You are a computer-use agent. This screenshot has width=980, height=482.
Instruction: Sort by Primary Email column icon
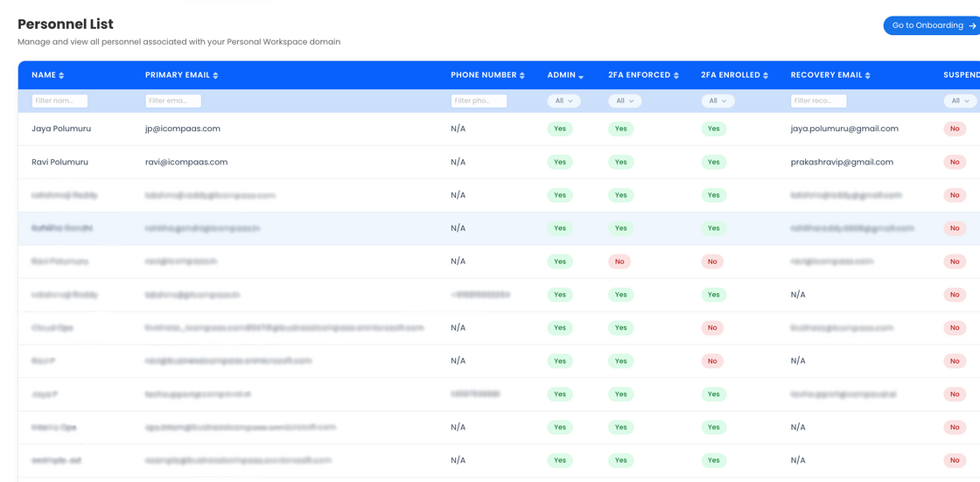tap(215, 76)
